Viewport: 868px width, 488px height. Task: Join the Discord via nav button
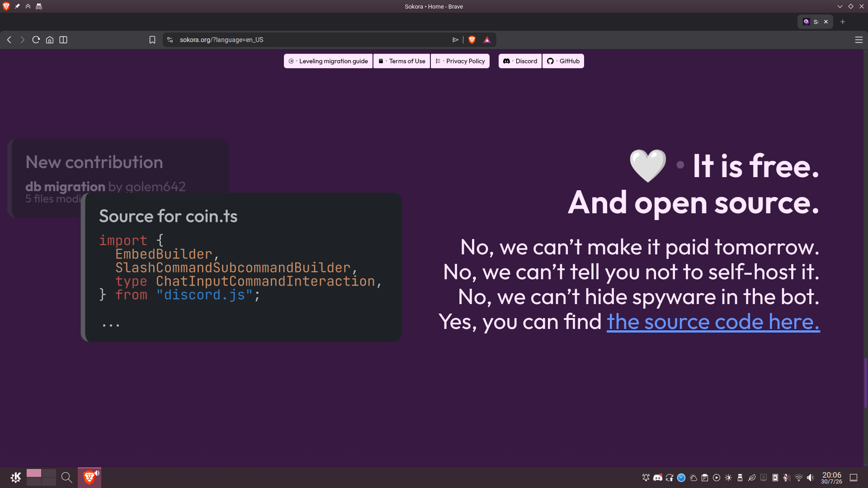click(520, 61)
